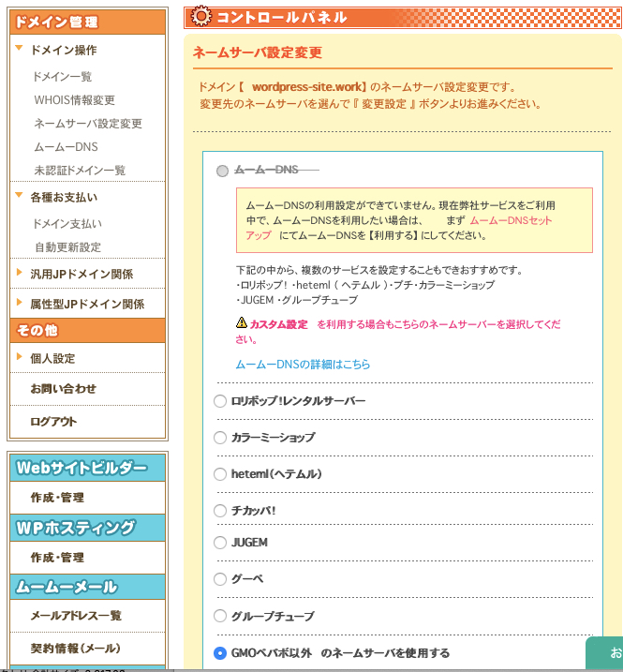Screen dimensions: 623x672
Task: Click the domain name wordpress-site.work text
Action: (x=306, y=87)
